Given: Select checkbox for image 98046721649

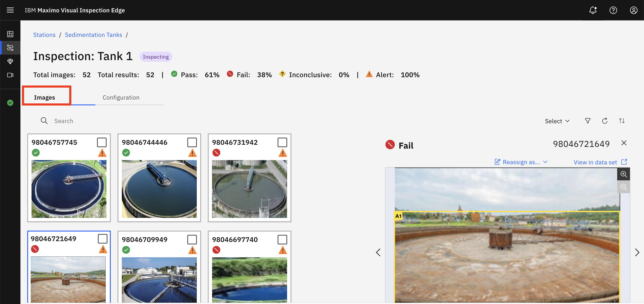Looking at the screenshot, I should 102,239.
